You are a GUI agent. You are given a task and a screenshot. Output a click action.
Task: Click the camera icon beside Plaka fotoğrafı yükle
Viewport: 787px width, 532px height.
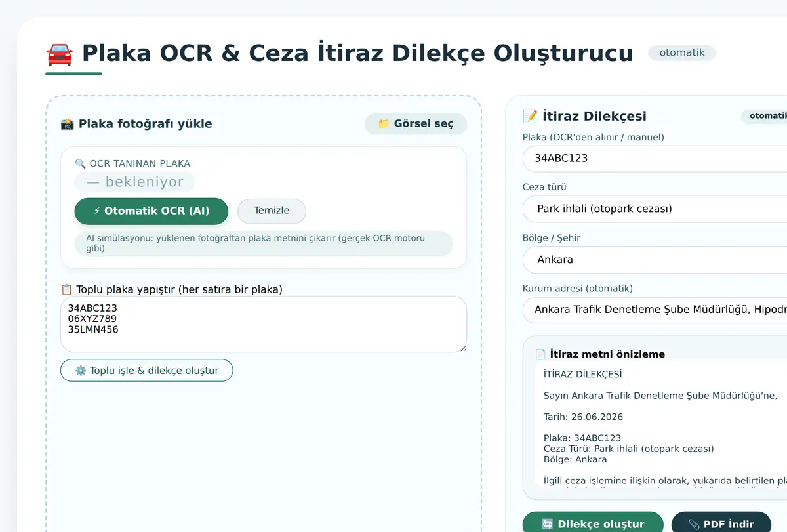[x=67, y=124]
